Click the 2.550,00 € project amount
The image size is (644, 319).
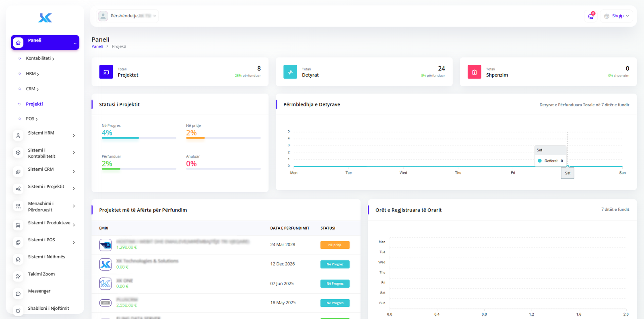[126, 306]
